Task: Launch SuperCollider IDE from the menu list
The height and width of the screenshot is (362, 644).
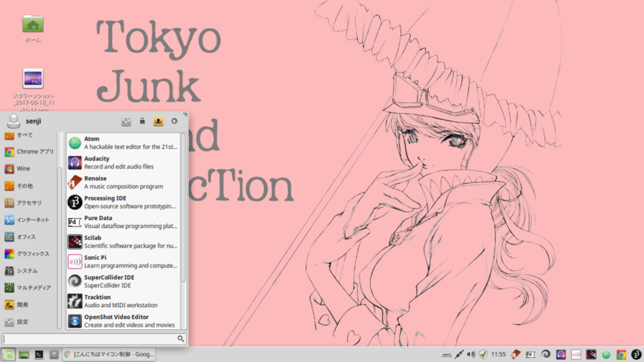Action: coord(123,281)
